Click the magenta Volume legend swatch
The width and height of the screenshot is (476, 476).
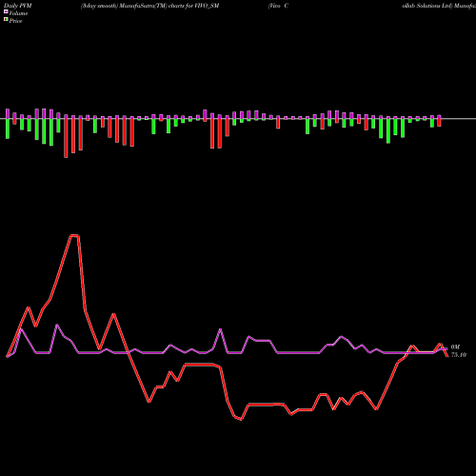point(6,11)
